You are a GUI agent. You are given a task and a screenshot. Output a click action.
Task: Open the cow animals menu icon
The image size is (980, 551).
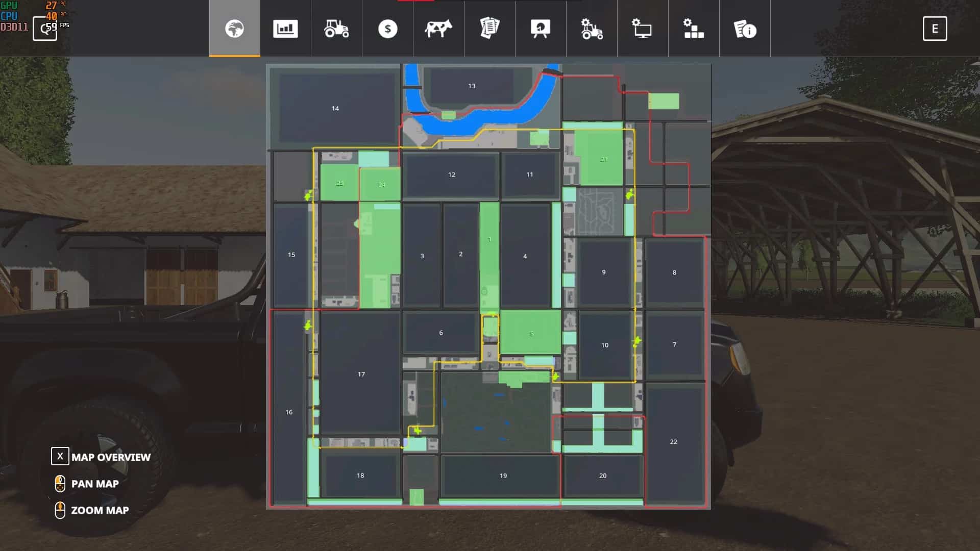point(438,29)
